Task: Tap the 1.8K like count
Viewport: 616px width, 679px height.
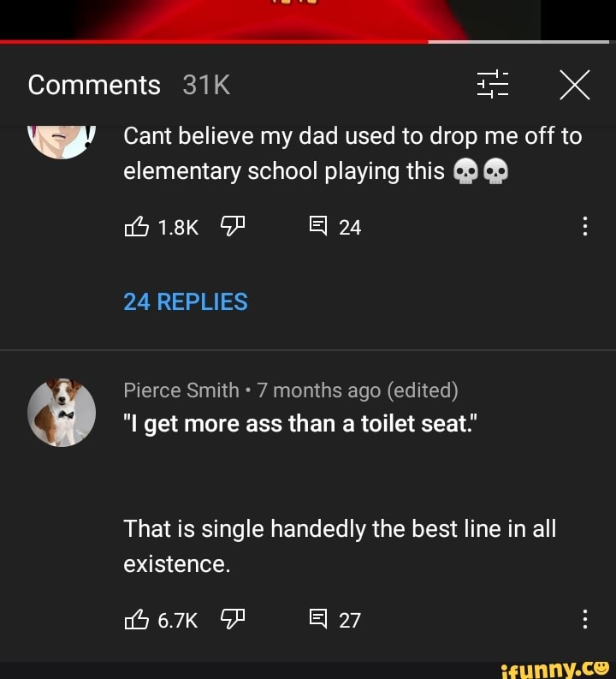Action: tap(178, 227)
